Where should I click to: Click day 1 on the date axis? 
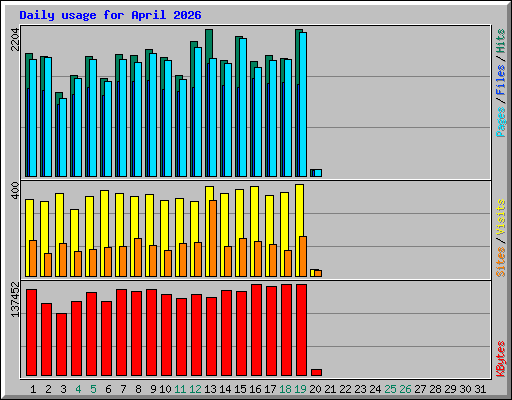pos(33,389)
